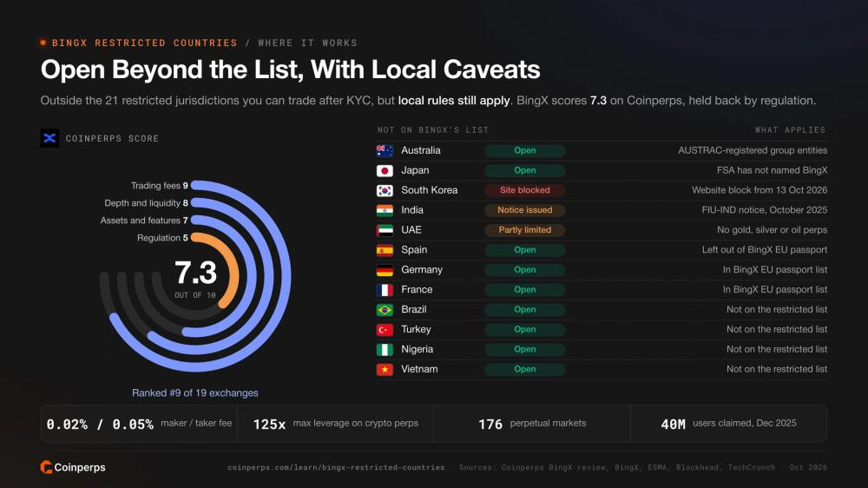Click the Brazil flag icon
The height and width of the screenshot is (488, 868).
pyautogui.click(x=385, y=310)
